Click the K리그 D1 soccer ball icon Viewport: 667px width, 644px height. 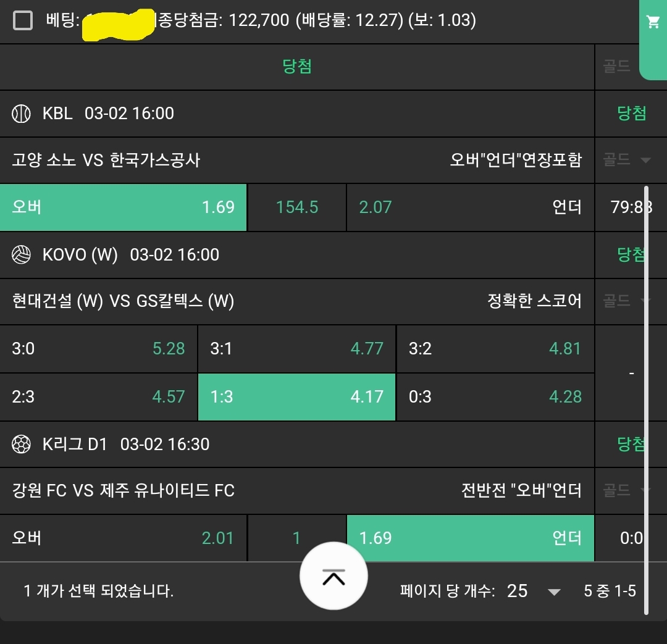pyautogui.click(x=22, y=444)
